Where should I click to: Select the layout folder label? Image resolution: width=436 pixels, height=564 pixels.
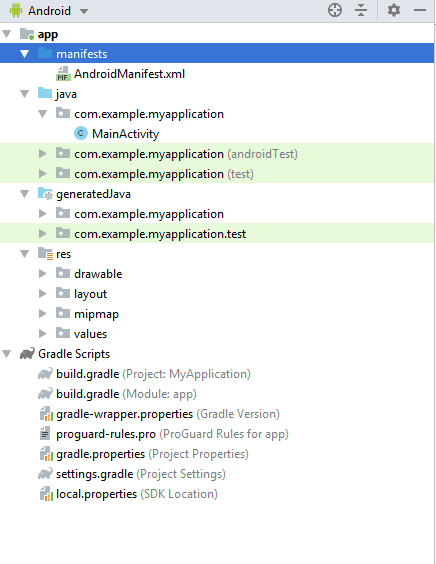91,295
